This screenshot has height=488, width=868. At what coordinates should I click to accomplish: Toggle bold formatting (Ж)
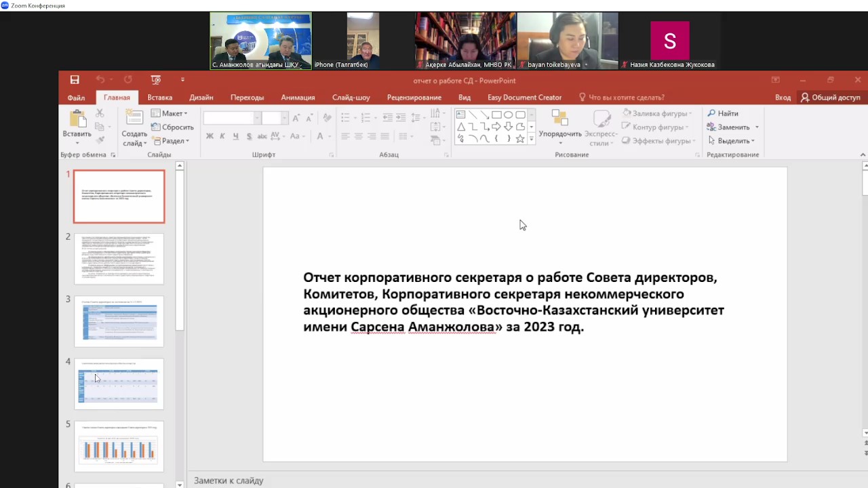click(210, 136)
